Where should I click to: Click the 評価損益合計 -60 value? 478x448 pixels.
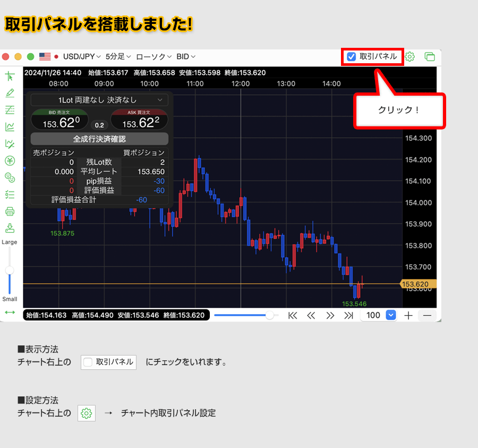(x=141, y=200)
